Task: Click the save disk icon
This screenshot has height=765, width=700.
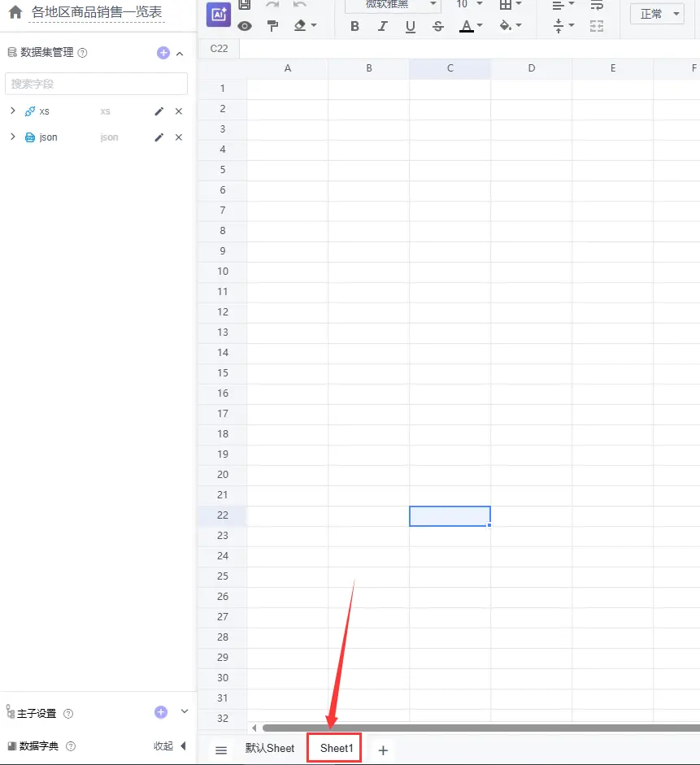Action: (x=245, y=5)
